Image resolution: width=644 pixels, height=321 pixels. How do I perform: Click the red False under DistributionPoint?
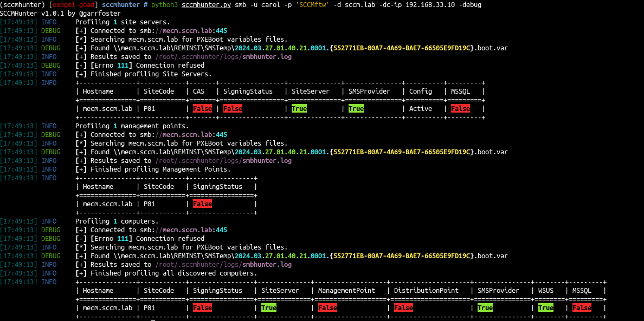pyautogui.click(x=403, y=307)
